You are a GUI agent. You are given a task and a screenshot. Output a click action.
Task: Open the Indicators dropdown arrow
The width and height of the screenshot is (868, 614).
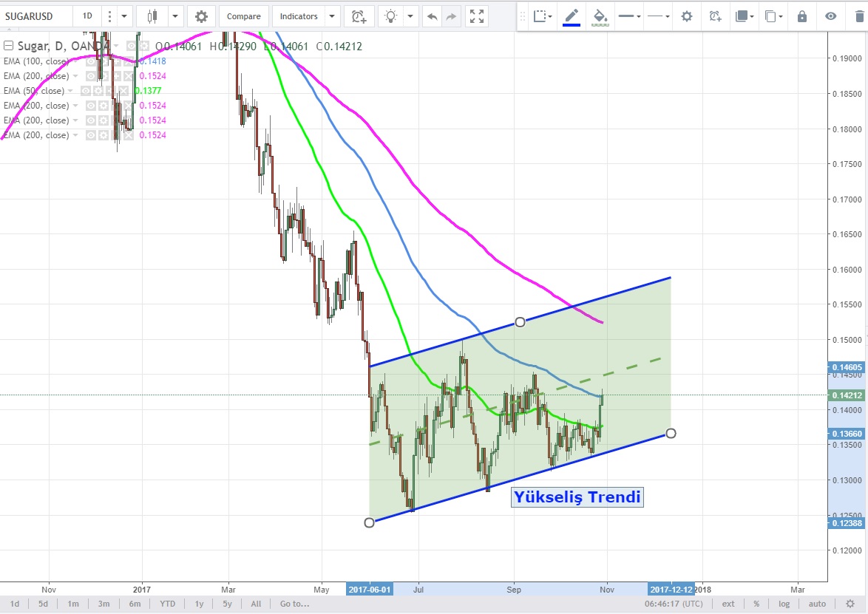[332, 16]
